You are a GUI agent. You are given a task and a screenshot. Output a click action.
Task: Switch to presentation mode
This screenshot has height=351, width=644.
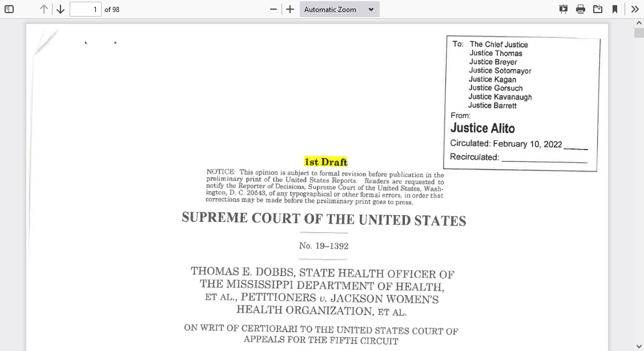[x=563, y=9]
